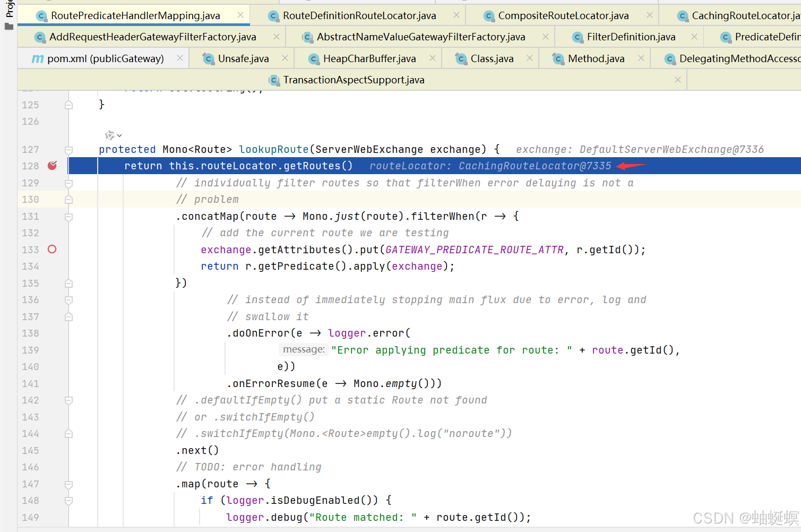
Task: Close CompositeRouteLocator.java tab
Action: (650, 15)
